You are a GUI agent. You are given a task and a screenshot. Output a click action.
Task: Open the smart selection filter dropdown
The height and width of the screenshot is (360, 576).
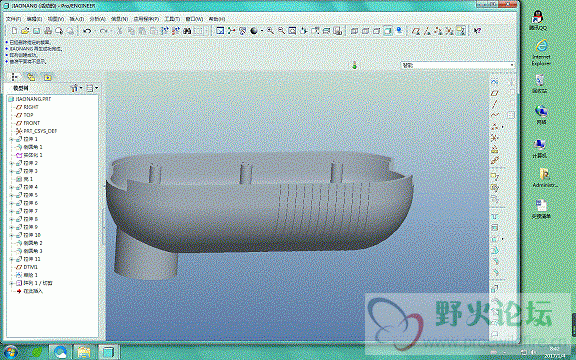(457, 65)
